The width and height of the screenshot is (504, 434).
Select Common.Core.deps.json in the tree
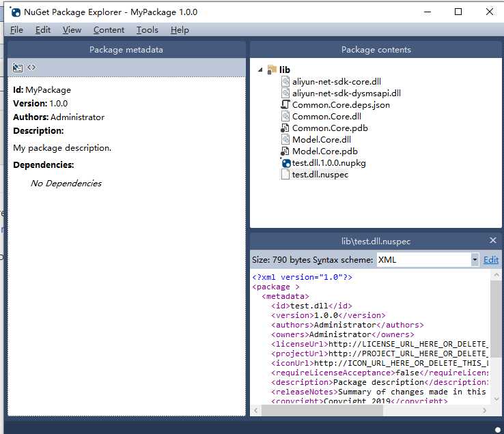(x=341, y=104)
